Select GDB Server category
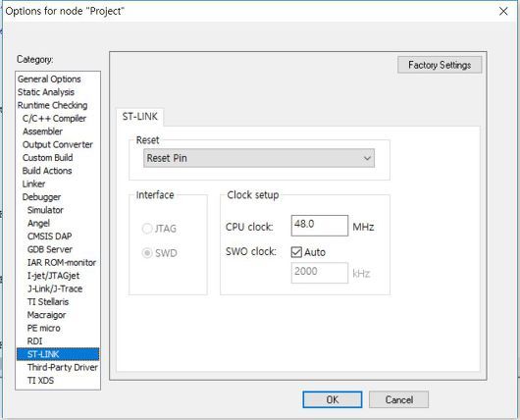Screen dimensions: 520x420 [50, 249]
